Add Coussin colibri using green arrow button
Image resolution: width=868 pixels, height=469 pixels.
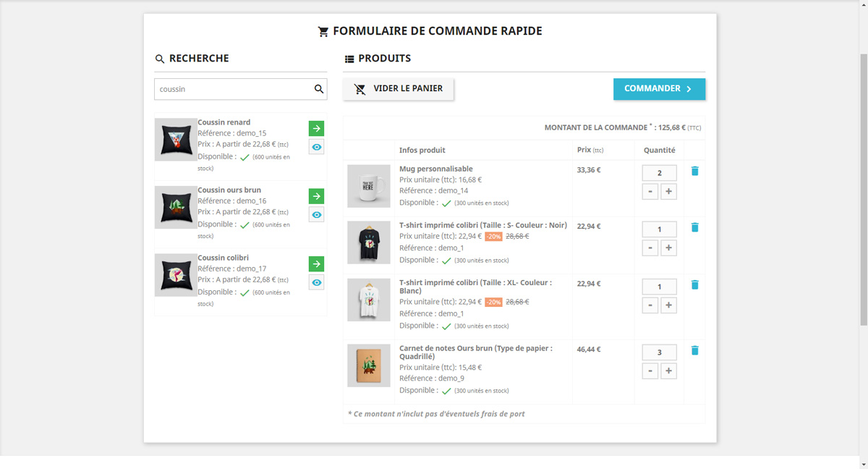316,263
